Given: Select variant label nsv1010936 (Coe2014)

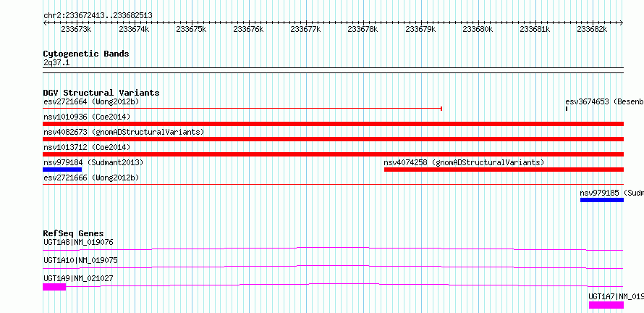Looking at the screenshot, I should 87,117.
